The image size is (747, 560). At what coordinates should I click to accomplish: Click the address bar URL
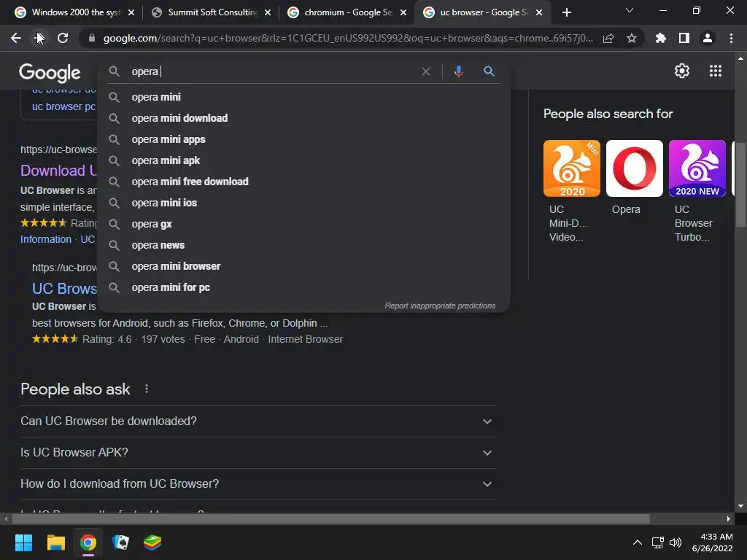(348, 38)
